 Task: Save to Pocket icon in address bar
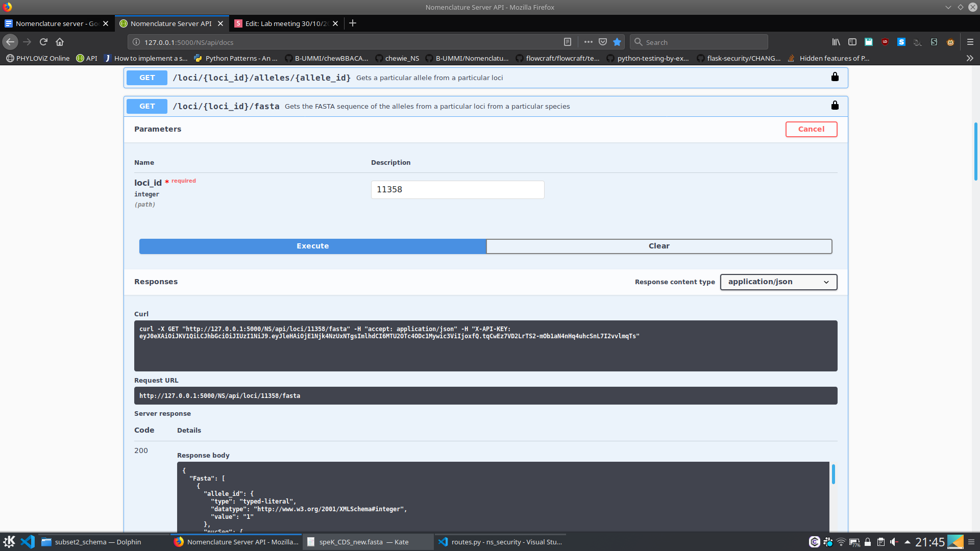point(603,42)
